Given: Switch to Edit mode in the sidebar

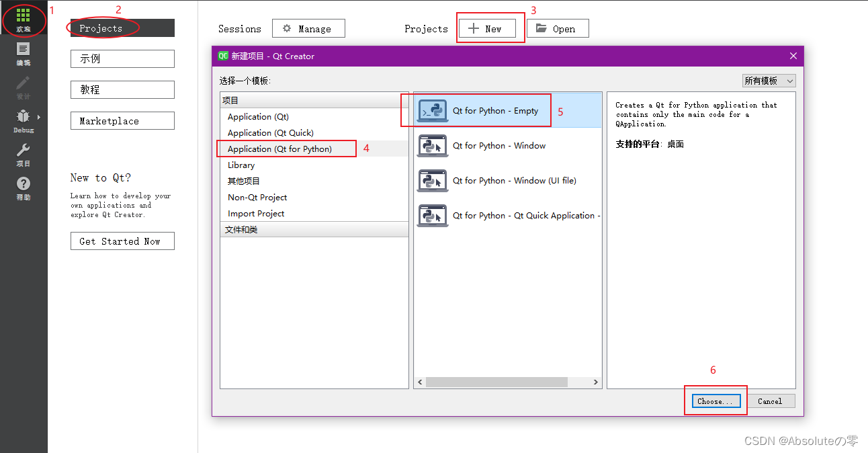Looking at the screenshot, I should coord(24,52).
